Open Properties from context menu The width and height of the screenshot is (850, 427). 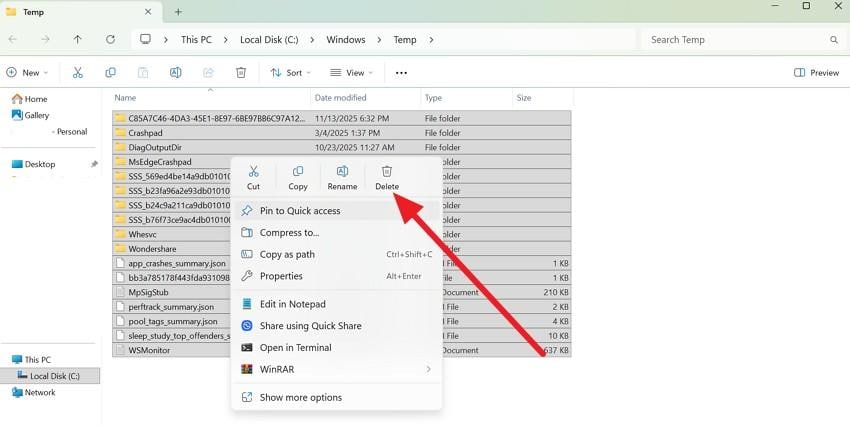(x=337, y=276)
